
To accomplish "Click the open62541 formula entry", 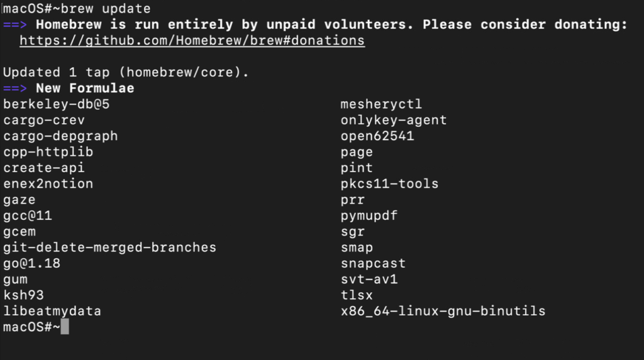I will 377,136.
